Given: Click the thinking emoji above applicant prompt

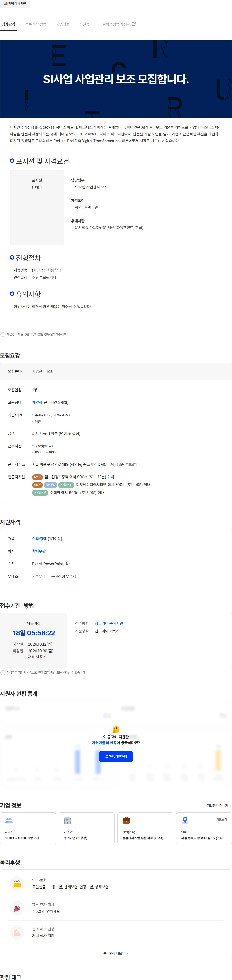Looking at the screenshot, I should click(x=116, y=729).
